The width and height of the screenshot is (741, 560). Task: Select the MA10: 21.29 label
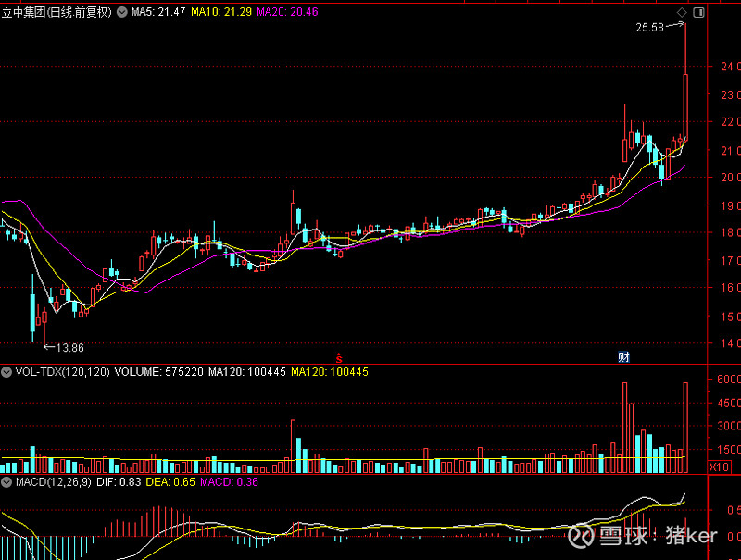coord(221,12)
